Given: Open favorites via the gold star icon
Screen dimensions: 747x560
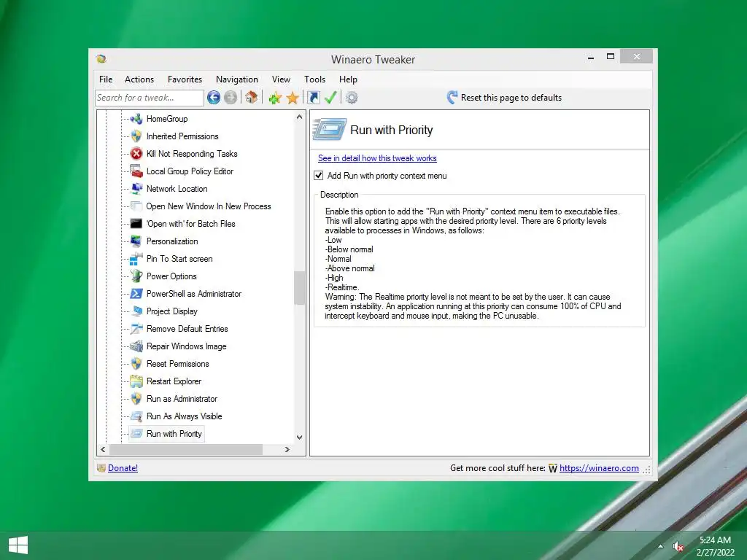Looking at the screenshot, I should [293, 98].
